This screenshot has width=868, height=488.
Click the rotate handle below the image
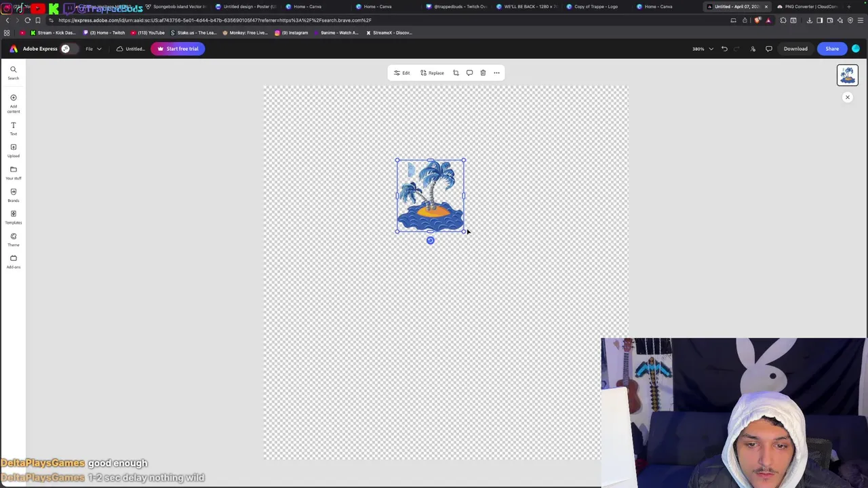430,240
